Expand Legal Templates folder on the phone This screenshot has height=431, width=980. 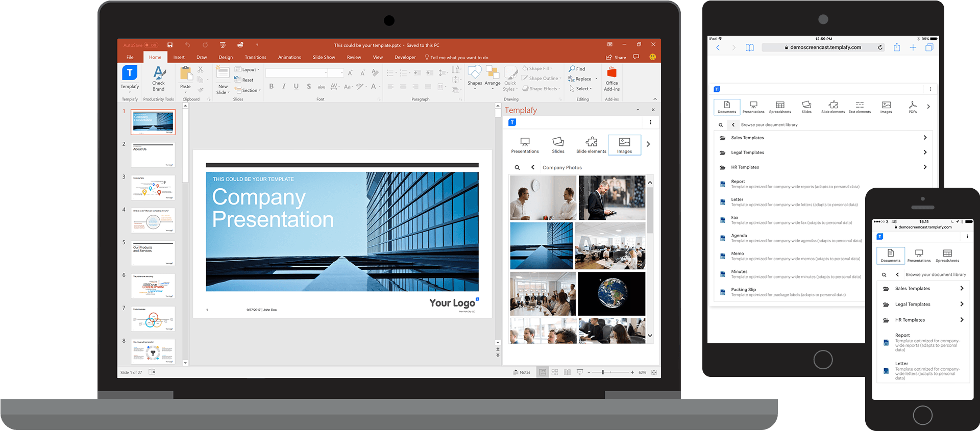point(923,304)
